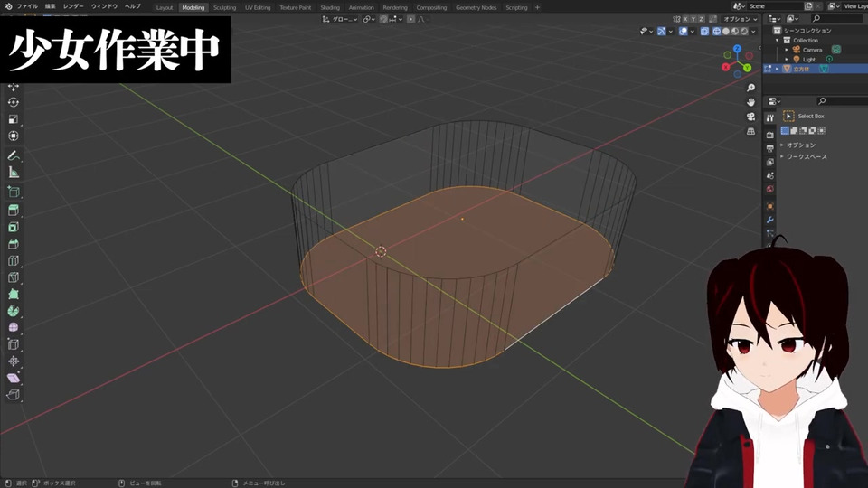Select the Loop Cut tool

click(x=14, y=260)
